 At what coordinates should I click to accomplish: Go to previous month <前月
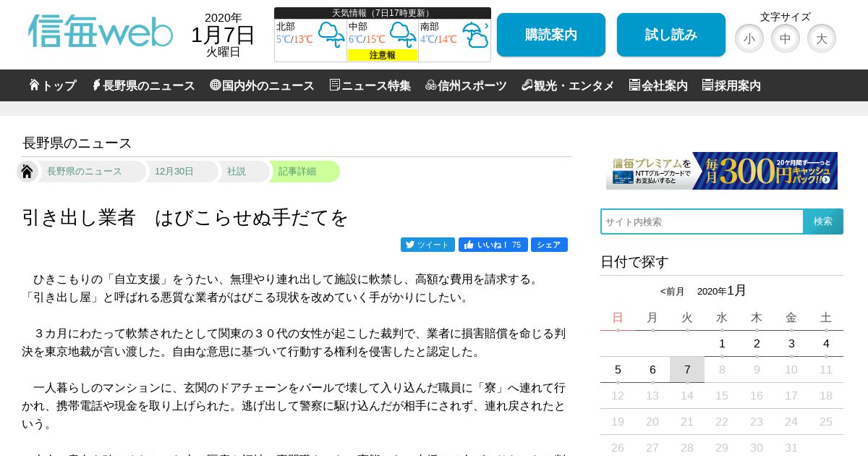point(672,292)
